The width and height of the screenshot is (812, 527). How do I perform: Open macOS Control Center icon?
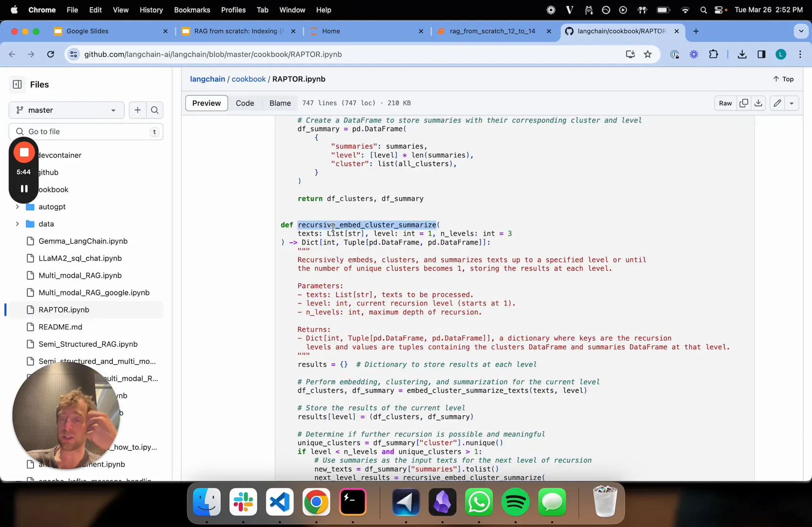[719, 10]
